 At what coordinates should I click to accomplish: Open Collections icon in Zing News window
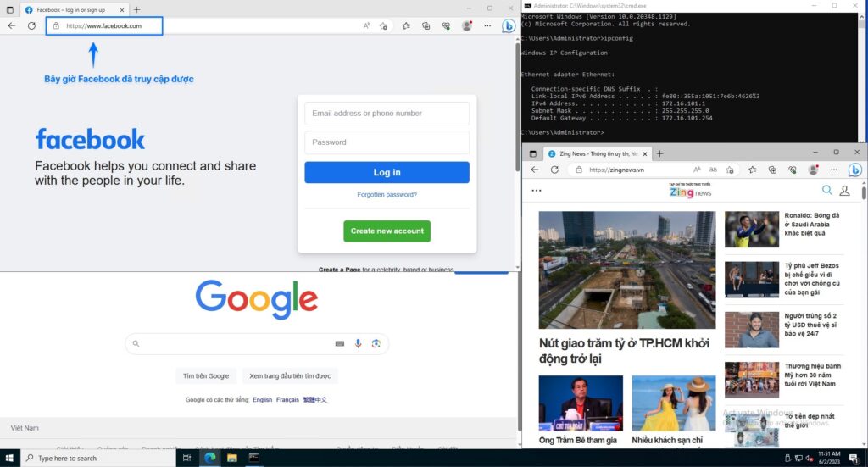pos(772,170)
